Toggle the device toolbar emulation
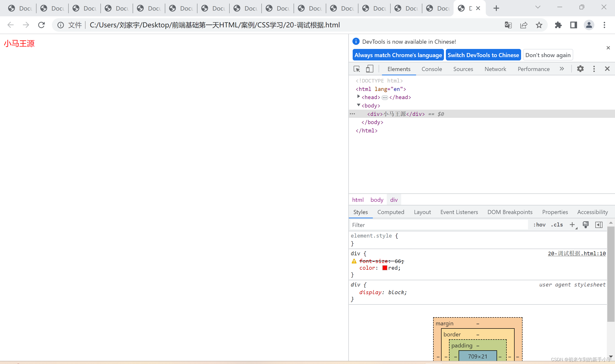Image resolution: width=615 pixels, height=364 pixels. [369, 69]
